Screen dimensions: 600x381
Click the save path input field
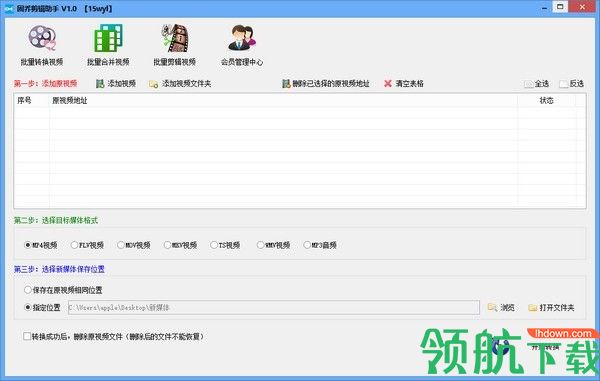click(274, 307)
